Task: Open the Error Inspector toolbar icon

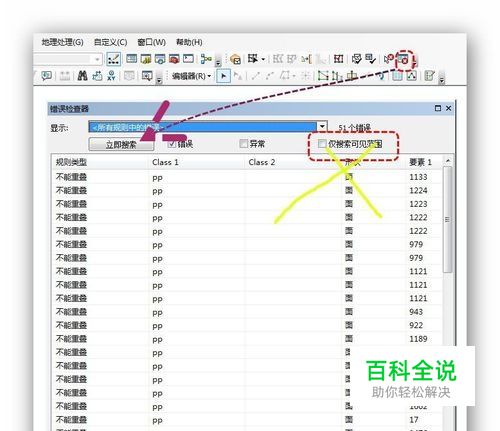Action: (403, 60)
